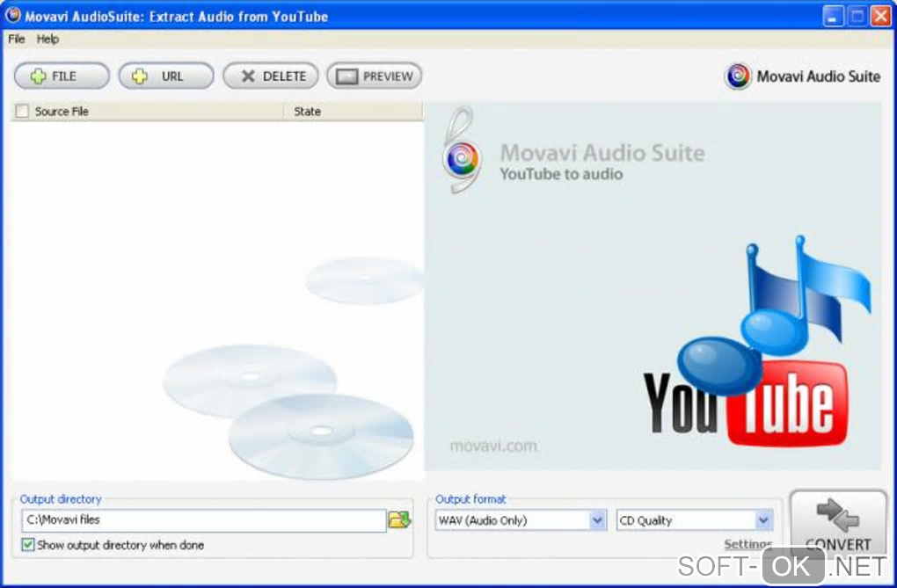Click the FILE add button

pos(62,76)
